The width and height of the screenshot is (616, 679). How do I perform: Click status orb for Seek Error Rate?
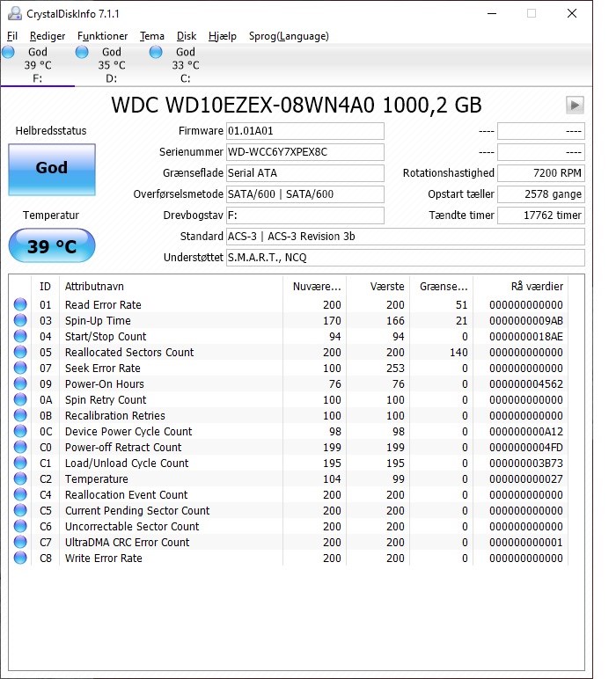click(20, 368)
